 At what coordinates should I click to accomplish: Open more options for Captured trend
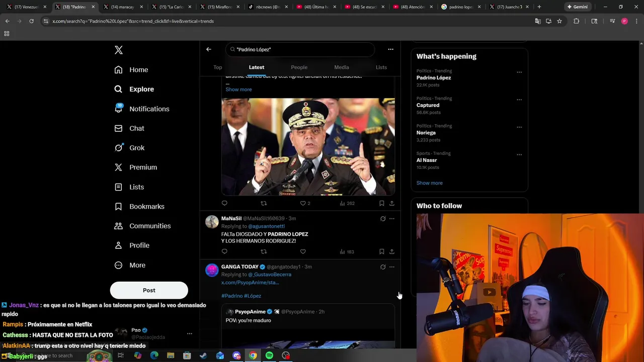[x=519, y=100]
